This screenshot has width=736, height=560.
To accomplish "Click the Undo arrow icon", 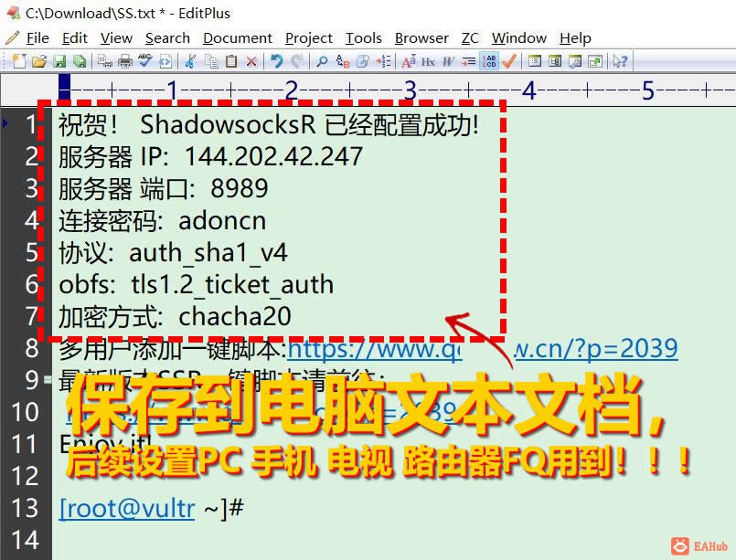I will [277, 61].
